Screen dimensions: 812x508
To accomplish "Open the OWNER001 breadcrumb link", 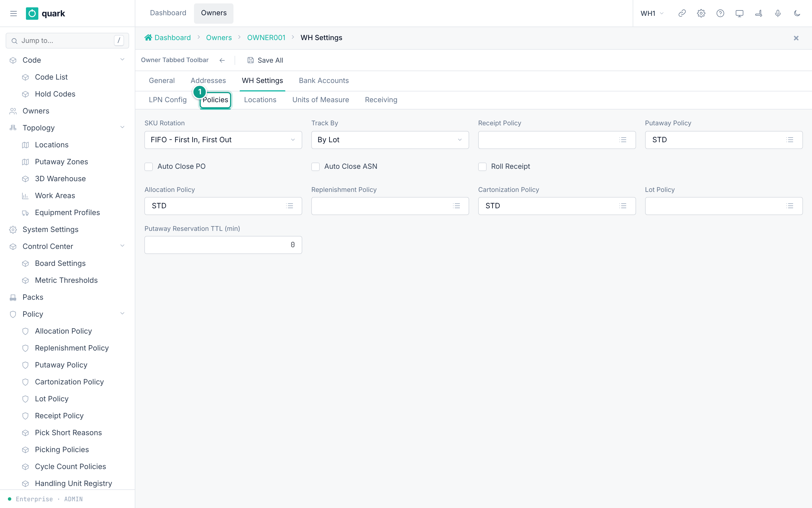I will point(266,38).
